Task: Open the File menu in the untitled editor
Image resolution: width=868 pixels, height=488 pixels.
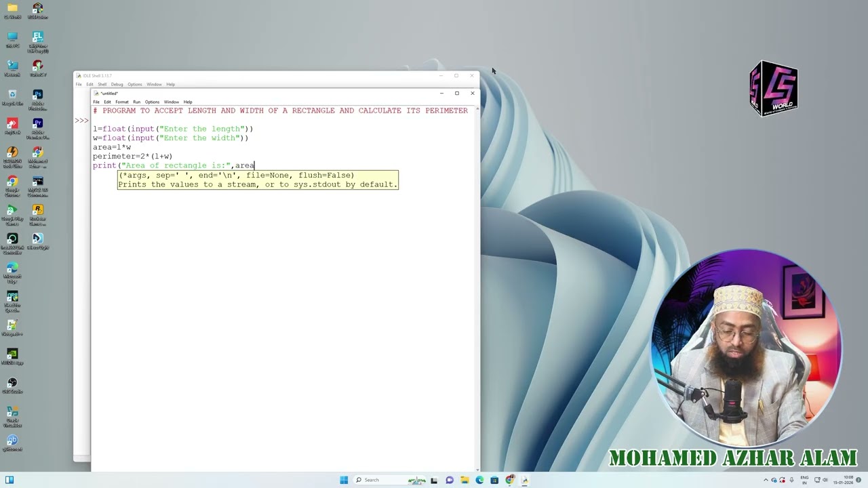Action: pos(96,102)
